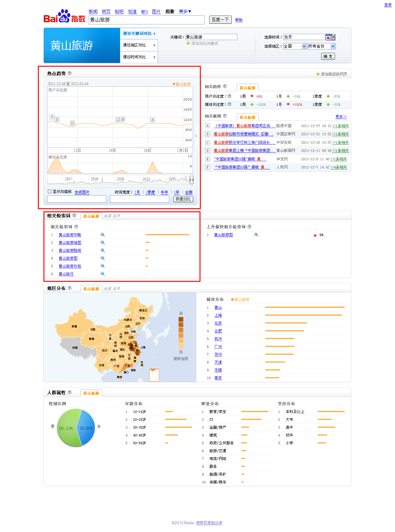This screenshot has height=532, width=395.
Task: Enable the 显示均值线 checkbox
Action: click(49, 192)
